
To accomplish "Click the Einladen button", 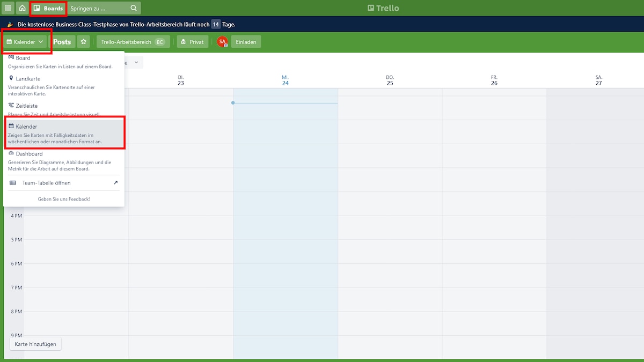I will pos(246,41).
